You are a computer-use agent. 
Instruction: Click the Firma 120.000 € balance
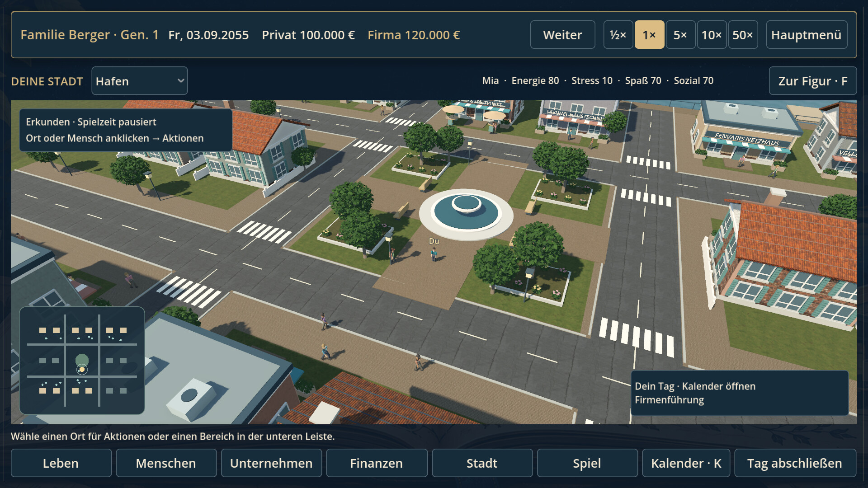(414, 35)
